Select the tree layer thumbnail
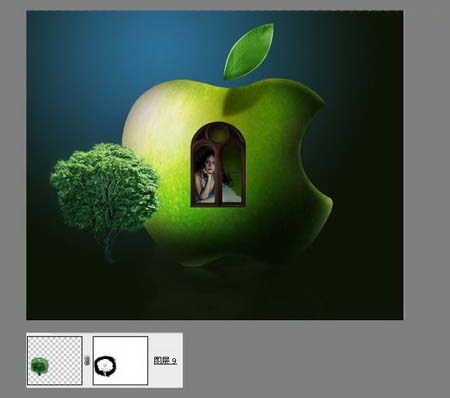Image resolution: width=450 pixels, height=398 pixels. [55, 360]
